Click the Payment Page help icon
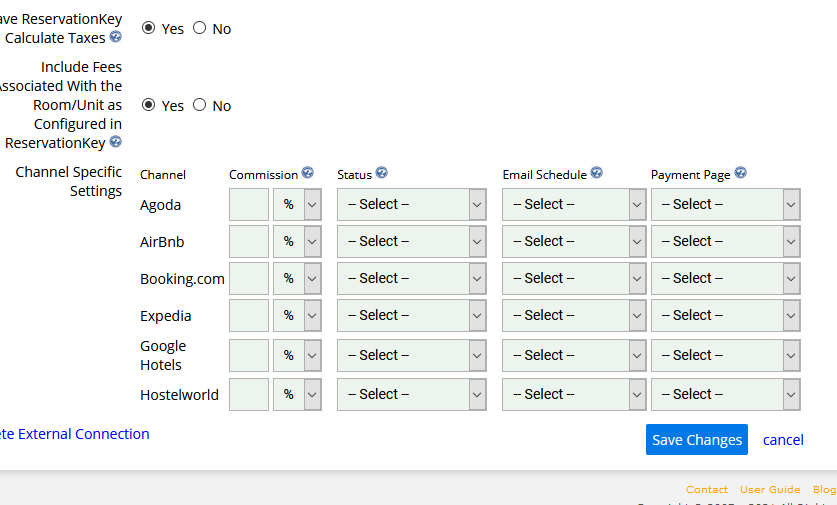 [740, 173]
